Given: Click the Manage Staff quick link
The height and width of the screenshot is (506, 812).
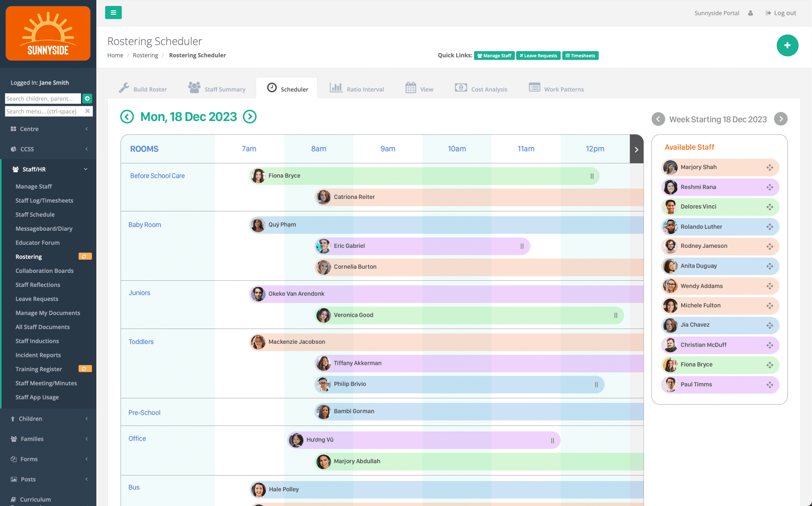Looking at the screenshot, I should pyautogui.click(x=494, y=56).
